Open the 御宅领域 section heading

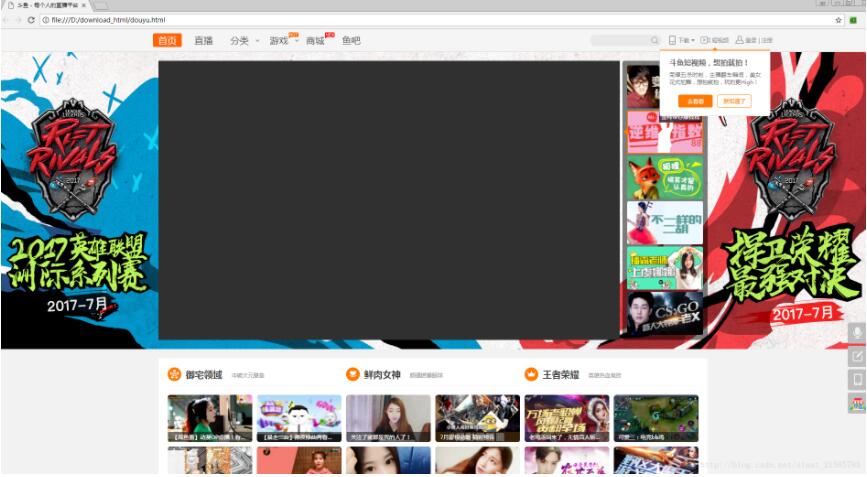pos(204,375)
